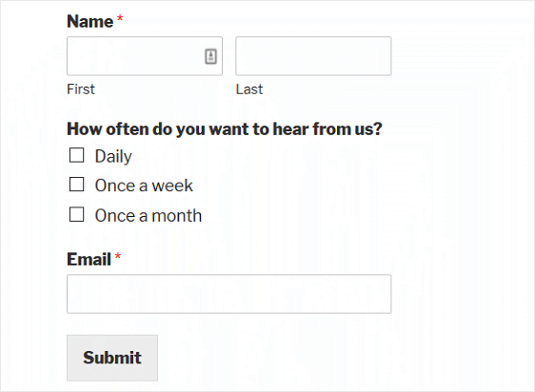The width and height of the screenshot is (535, 392).
Task: Tick the Daily checkbox
Action: point(77,155)
